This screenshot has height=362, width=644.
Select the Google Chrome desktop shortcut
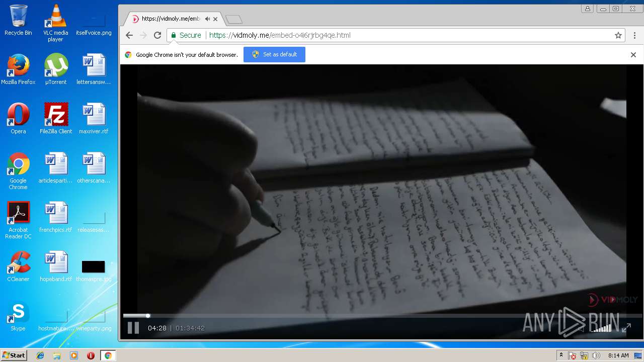click(x=18, y=171)
